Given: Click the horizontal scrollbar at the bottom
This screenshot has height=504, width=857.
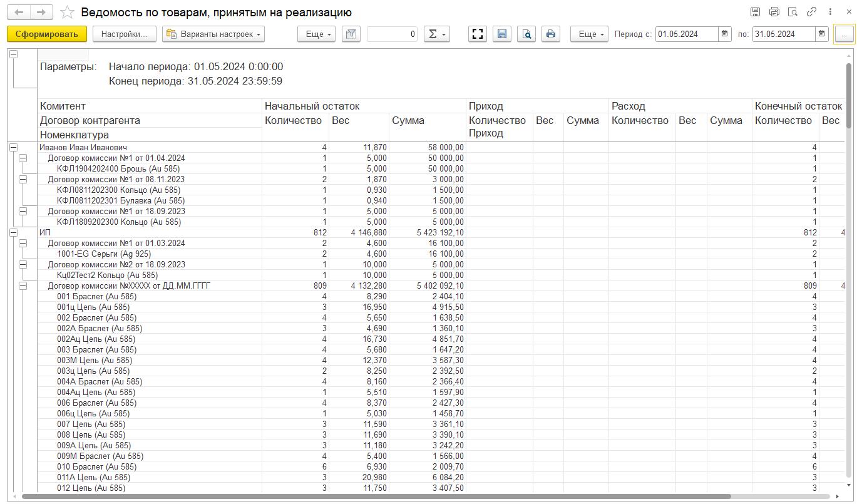Looking at the screenshot, I should (x=376, y=496).
